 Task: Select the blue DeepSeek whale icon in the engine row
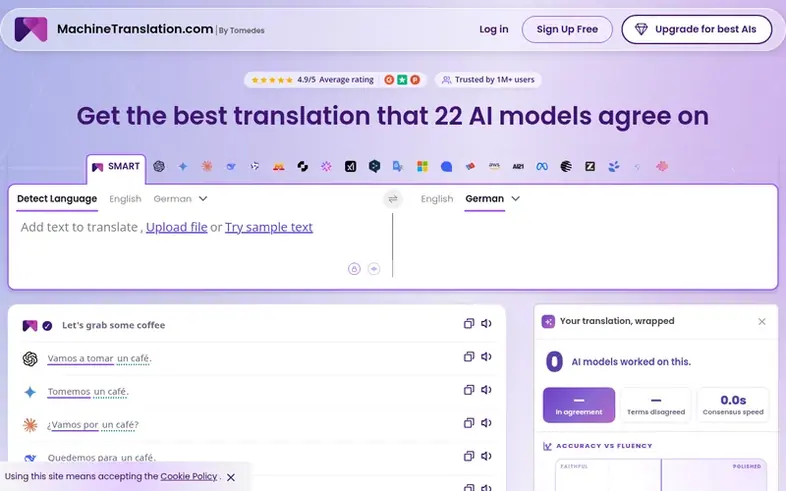[x=231, y=166]
